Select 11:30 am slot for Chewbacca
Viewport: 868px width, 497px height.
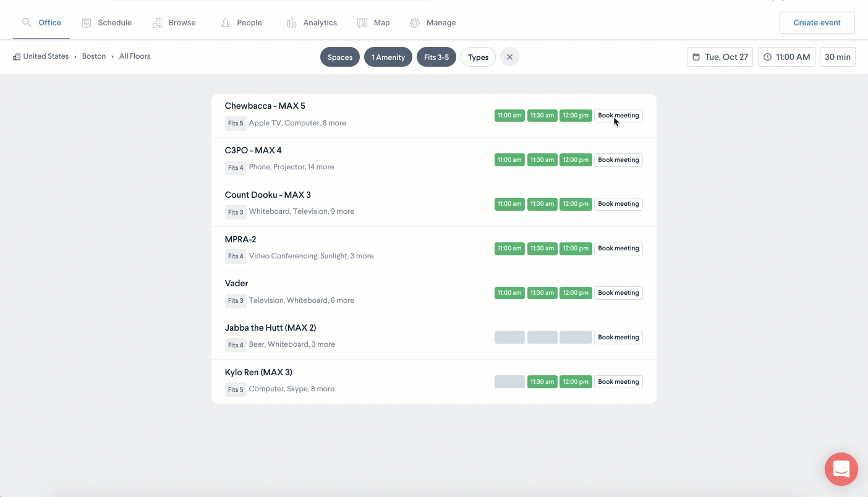[x=542, y=116]
